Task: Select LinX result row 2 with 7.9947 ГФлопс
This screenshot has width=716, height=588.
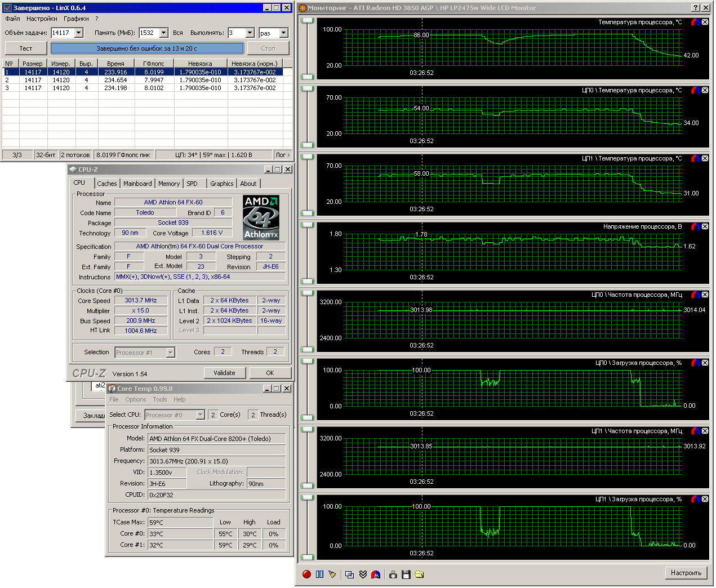Action: pyautogui.click(x=148, y=80)
